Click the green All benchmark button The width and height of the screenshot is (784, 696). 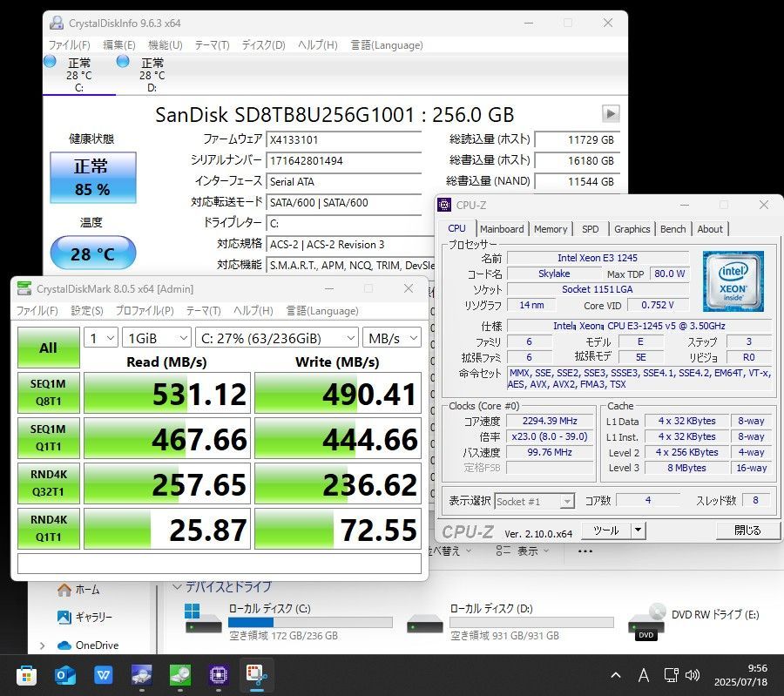tap(48, 348)
